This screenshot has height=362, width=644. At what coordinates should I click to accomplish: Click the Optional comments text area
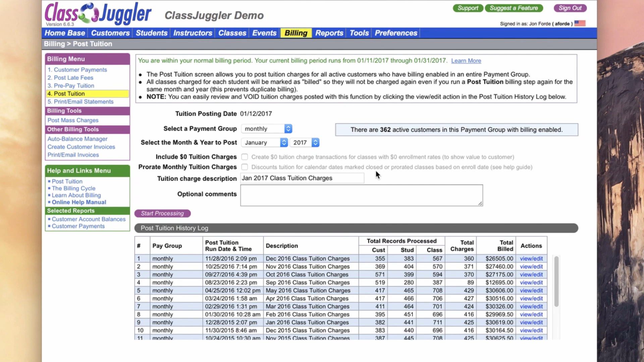pyautogui.click(x=361, y=195)
